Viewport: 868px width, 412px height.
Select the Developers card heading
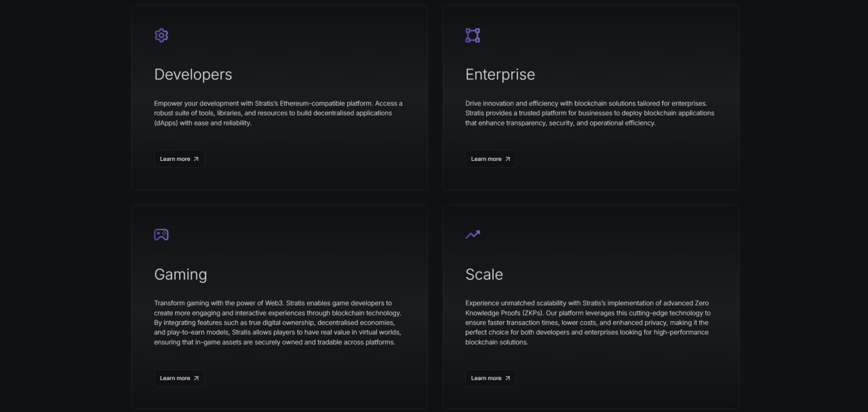pyautogui.click(x=193, y=75)
